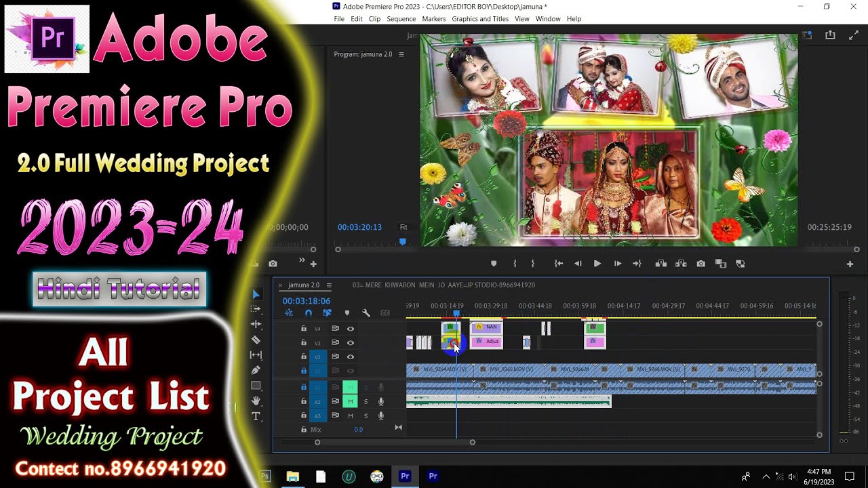Click the Caption track options CC icon

tap(385, 313)
